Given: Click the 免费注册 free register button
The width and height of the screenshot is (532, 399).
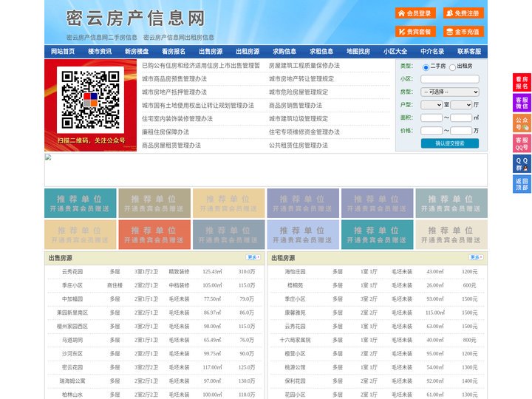Looking at the screenshot, I should 463,13.
